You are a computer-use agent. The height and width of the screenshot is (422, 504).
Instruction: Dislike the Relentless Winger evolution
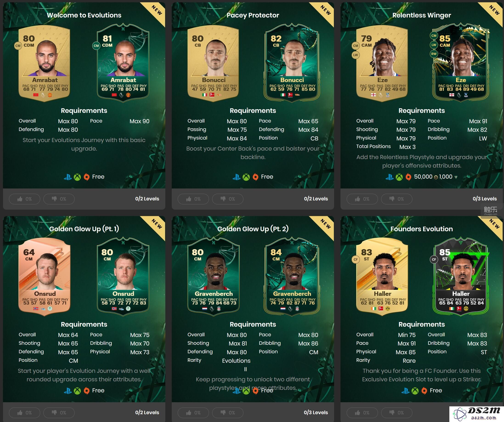(x=397, y=199)
